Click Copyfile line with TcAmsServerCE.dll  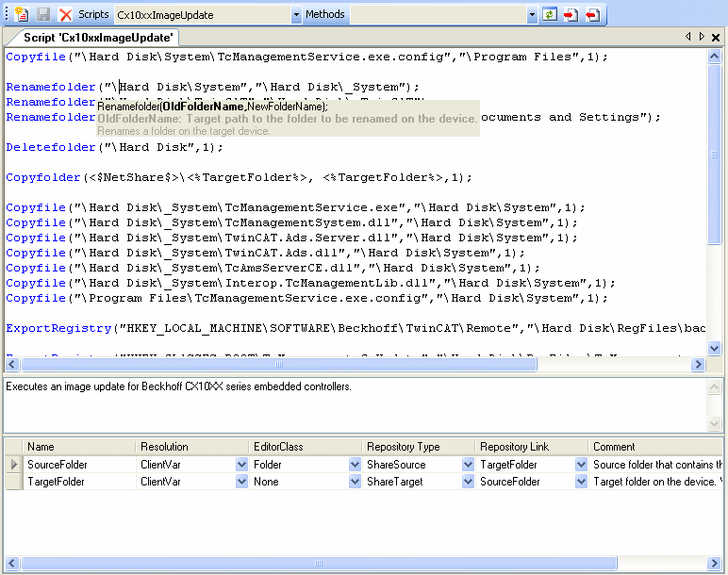click(x=273, y=268)
